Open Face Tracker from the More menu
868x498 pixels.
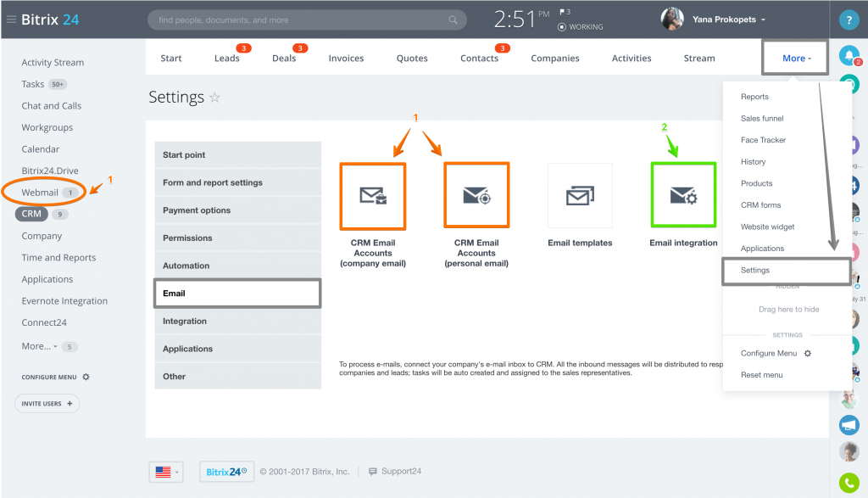click(764, 140)
